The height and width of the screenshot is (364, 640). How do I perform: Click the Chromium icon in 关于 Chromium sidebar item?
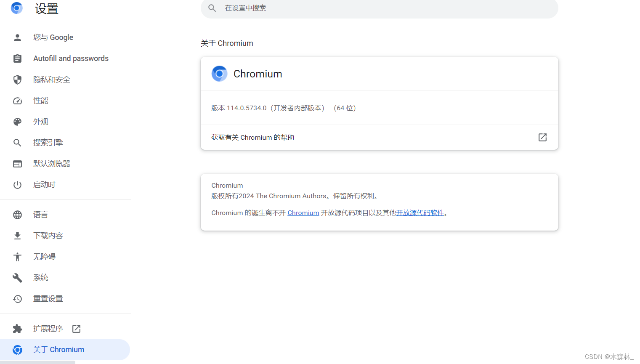pyautogui.click(x=17, y=350)
